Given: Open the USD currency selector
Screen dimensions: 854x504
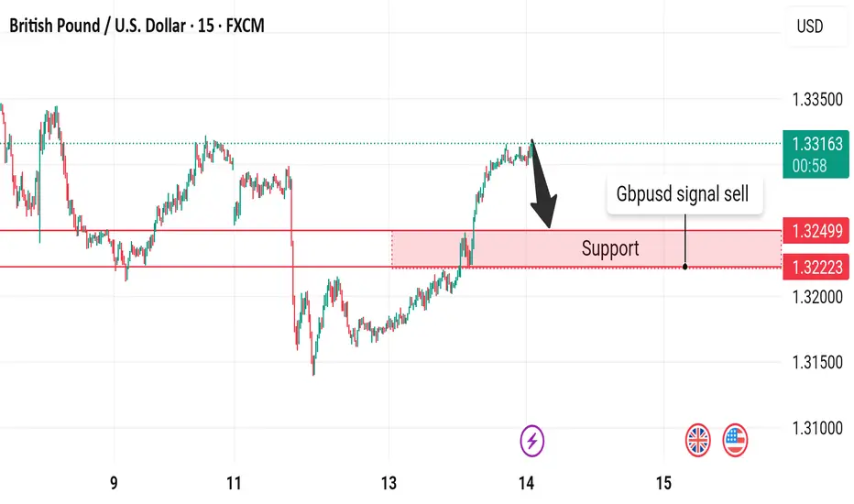Looking at the screenshot, I should pyautogui.click(x=810, y=27).
